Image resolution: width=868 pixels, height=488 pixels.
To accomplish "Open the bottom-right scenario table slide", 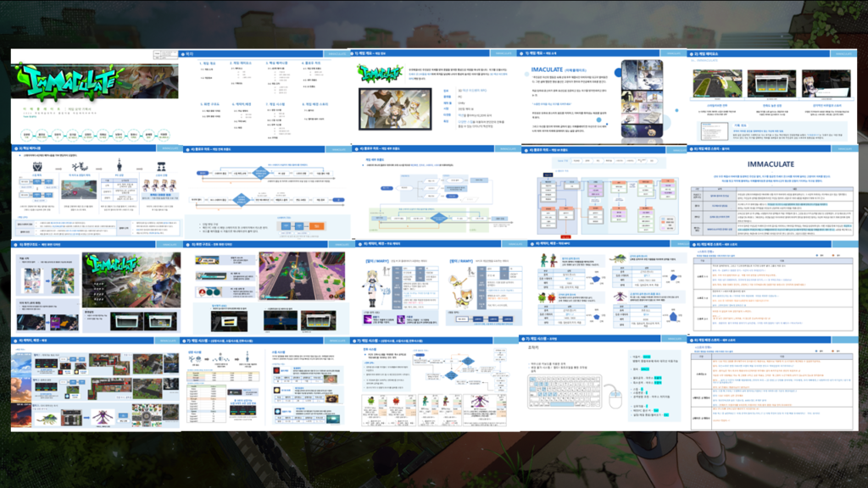I will (x=773, y=384).
